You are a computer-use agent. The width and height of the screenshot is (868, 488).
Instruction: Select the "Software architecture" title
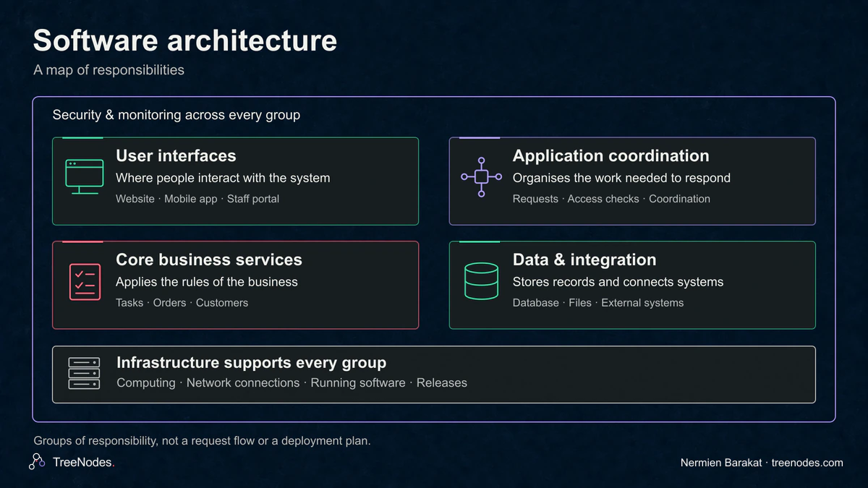click(185, 40)
